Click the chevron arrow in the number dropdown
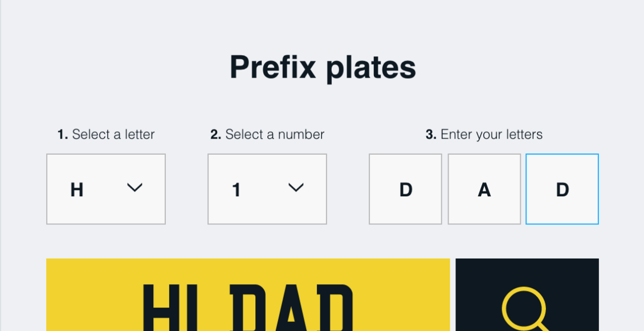The width and height of the screenshot is (644, 331). [296, 188]
